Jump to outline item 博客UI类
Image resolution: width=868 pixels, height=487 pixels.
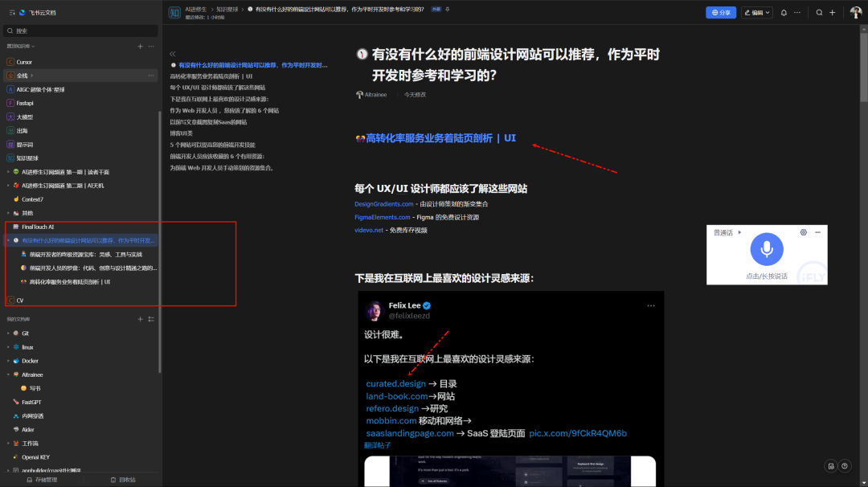(x=181, y=133)
